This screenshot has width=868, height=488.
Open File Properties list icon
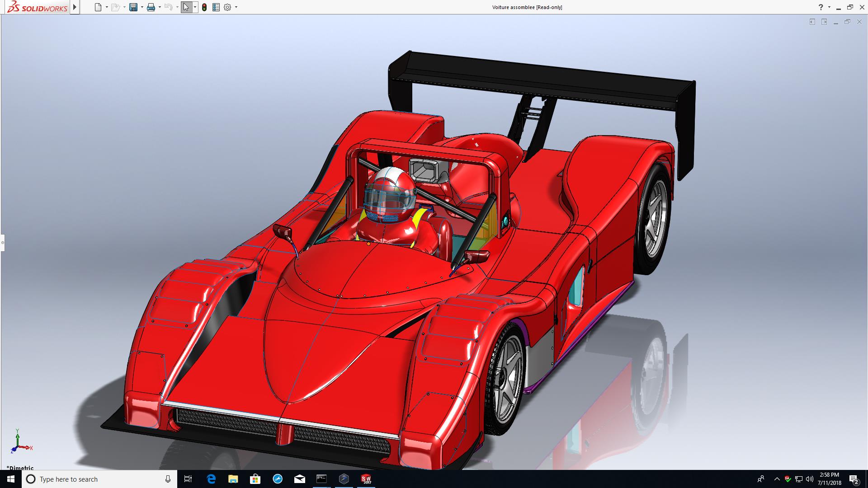[x=216, y=7]
